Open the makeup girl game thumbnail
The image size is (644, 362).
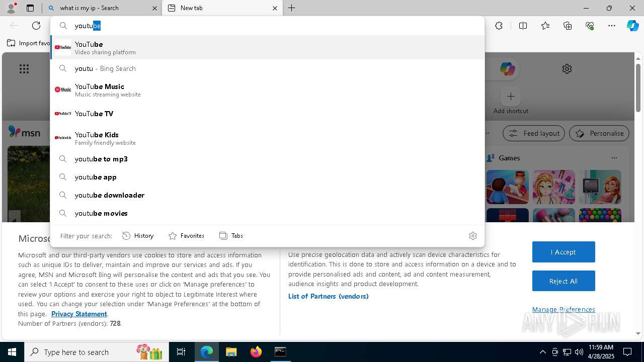tap(554, 187)
